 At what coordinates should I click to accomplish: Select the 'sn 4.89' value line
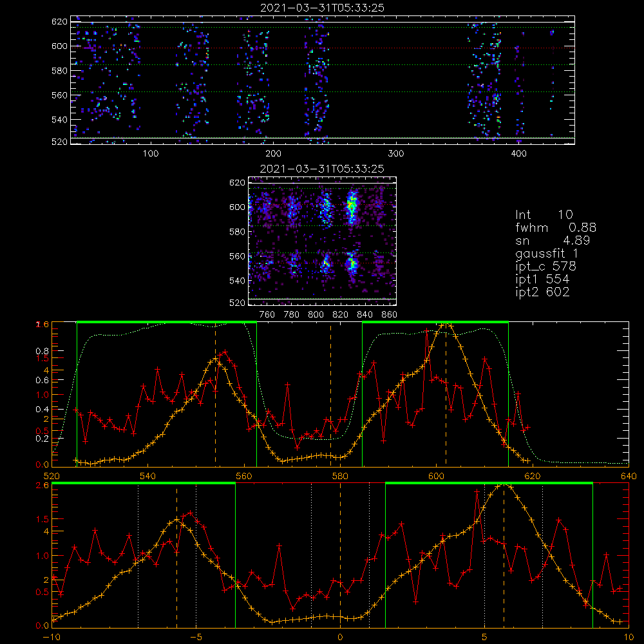point(553,240)
